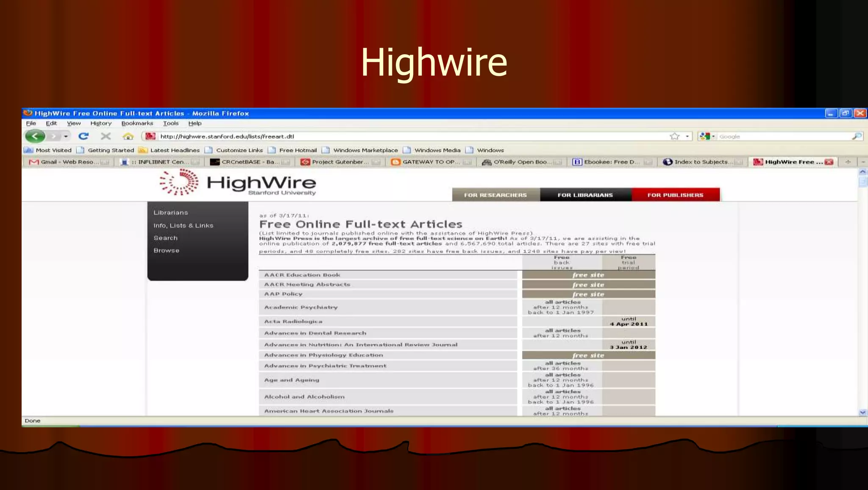The width and height of the screenshot is (868, 490).
Task: Click Getting Started bookmark
Action: tap(106, 150)
